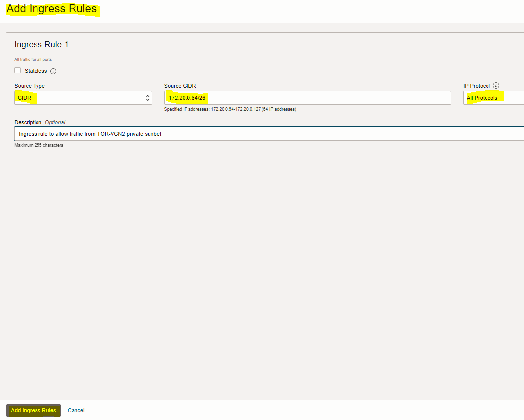
Task: Click the IP Protocol field label
Action: click(477, 86)
